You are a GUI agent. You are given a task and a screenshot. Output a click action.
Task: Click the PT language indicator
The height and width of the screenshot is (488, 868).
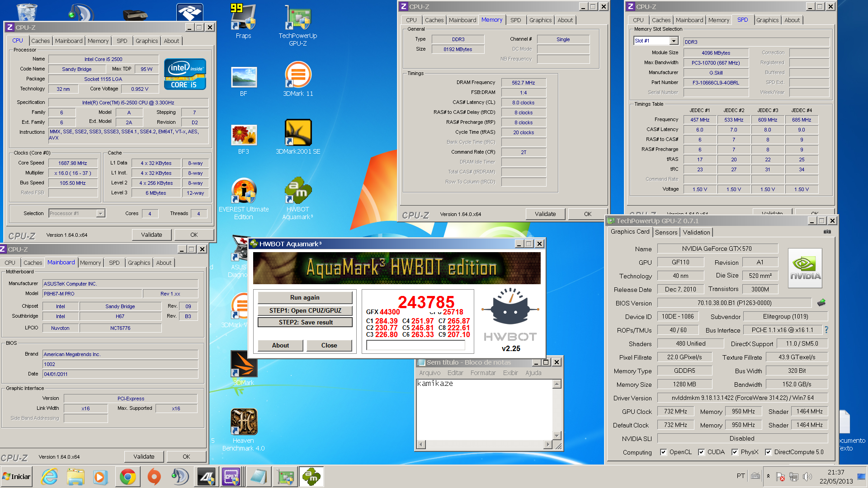pyautogui.click(x=741, y=476)
